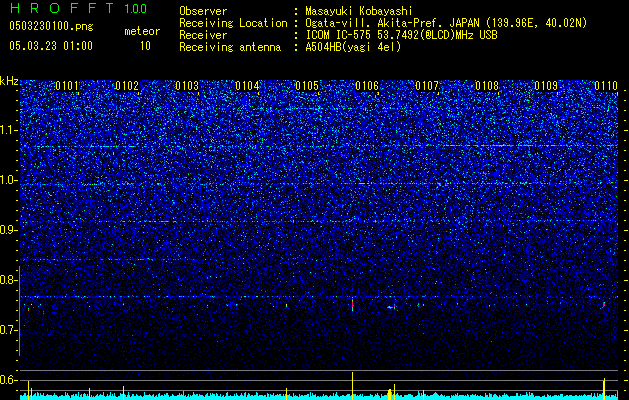Viewport: 629px width, 400px height.
Task: Click the A504HB(yagi 4el) antenna text
Action: pos(353,47)
